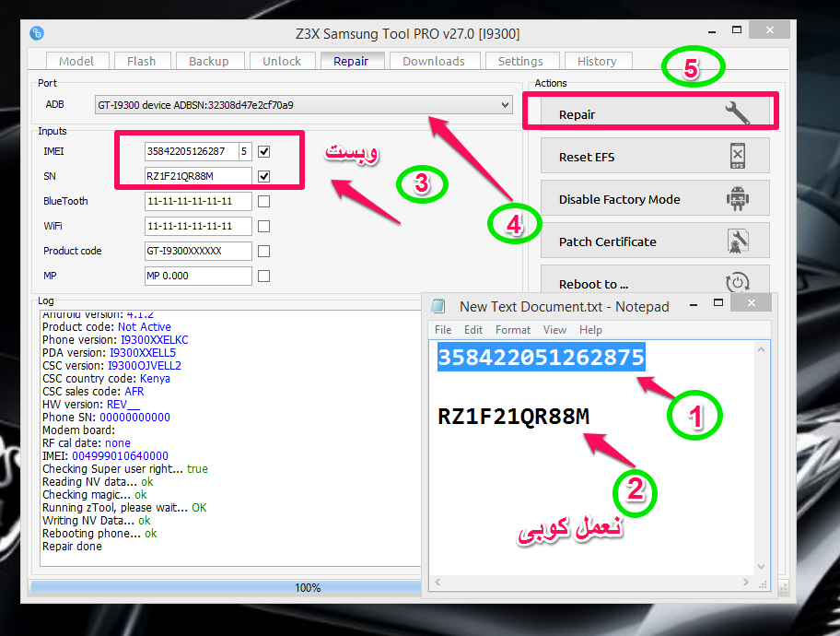This screenshot has height=636, width=840.
Task: Open Notepad Edit menu
Action: coord(473,330)
